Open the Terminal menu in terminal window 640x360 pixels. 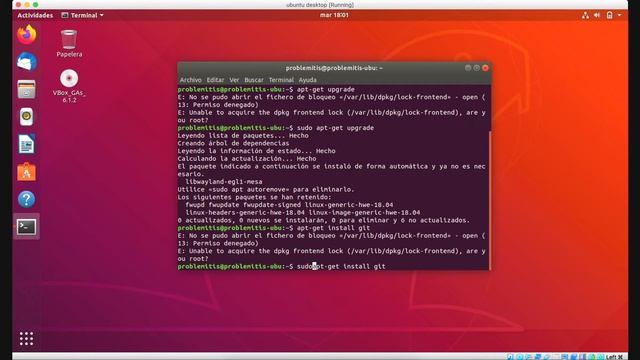pyautogui.click(x=281, y=80)
